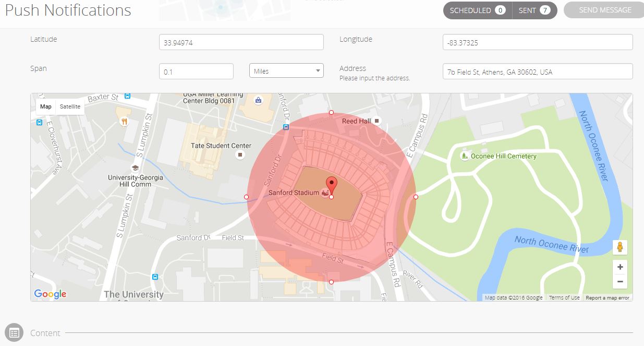644x346 pixels.
Task: Click the Tate Student Center label
Action: point(221,146)
